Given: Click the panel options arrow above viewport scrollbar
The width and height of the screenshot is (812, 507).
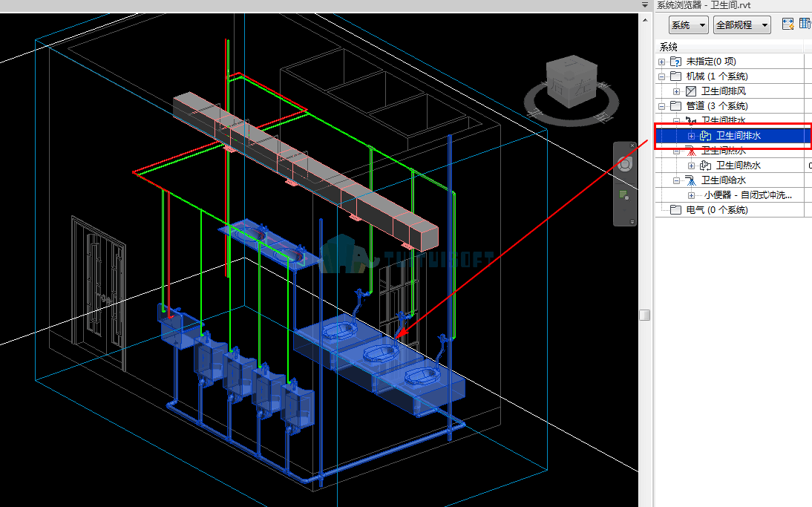Looking at the screenshot, I should click(x=645, y=5).
